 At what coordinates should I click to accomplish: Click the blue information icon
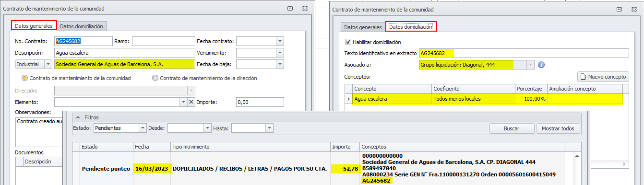click(x=541, y=65)
